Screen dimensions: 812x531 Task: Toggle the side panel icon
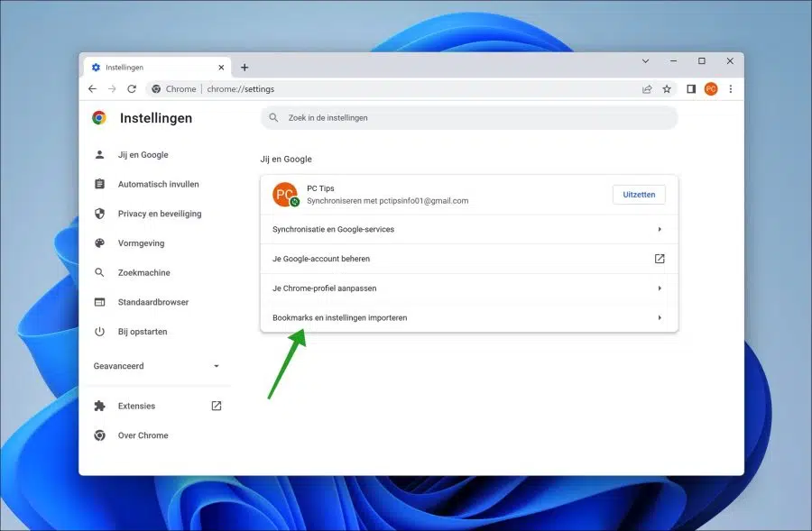tap(691, 89)
